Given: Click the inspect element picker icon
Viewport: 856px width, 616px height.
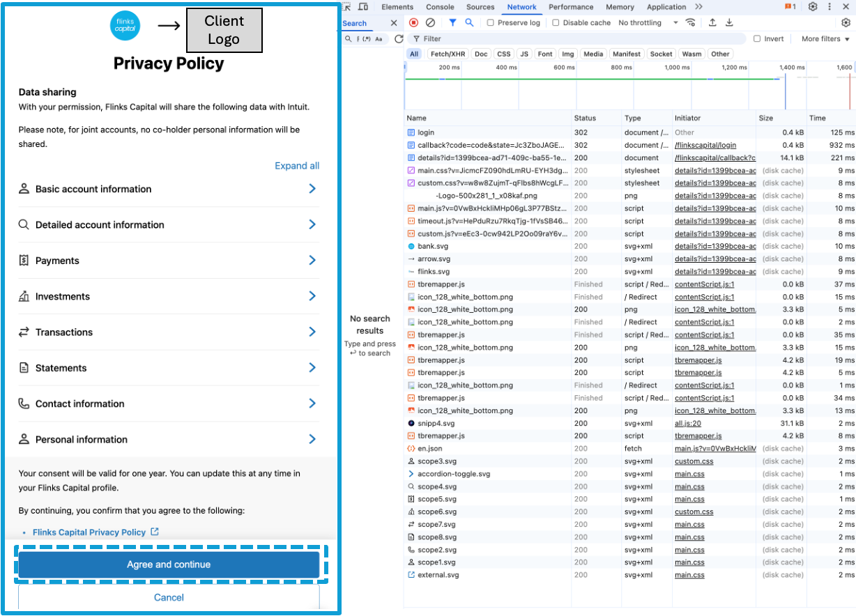Looking at the screenshot, I should 346,7.
